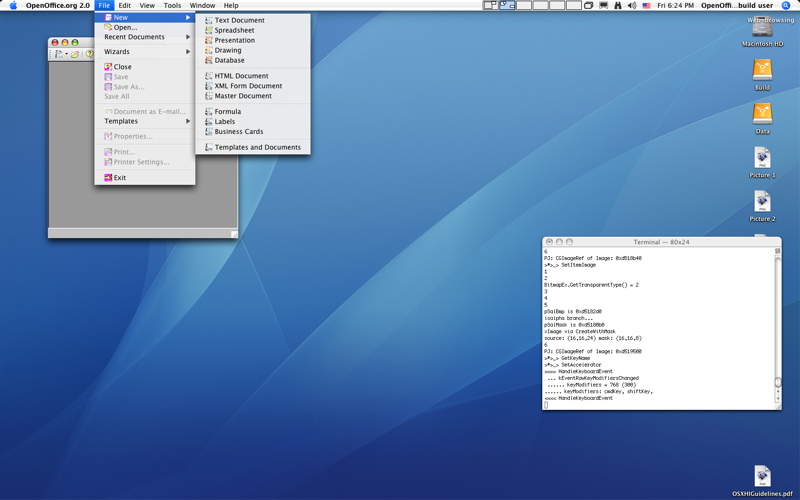
Task: Click the binoculars icon in menu bar
Action: pyautogui.click(x=617, y=6)
